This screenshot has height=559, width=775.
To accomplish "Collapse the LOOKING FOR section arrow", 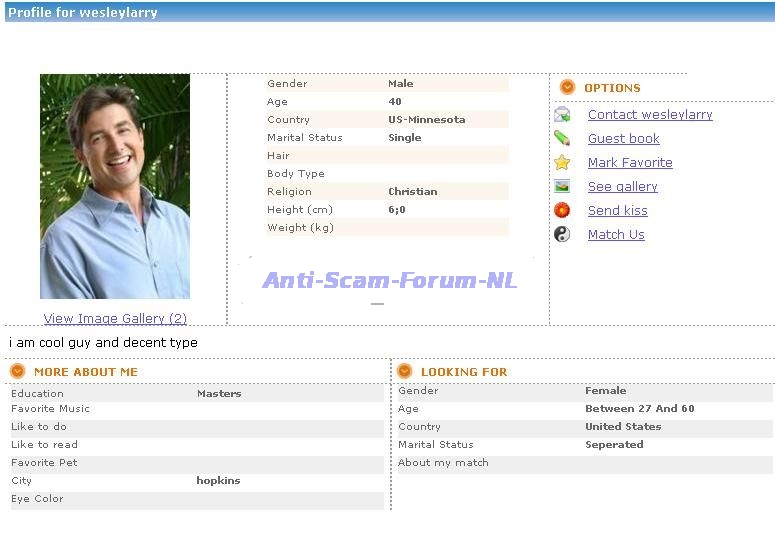I will coord(405,371).
